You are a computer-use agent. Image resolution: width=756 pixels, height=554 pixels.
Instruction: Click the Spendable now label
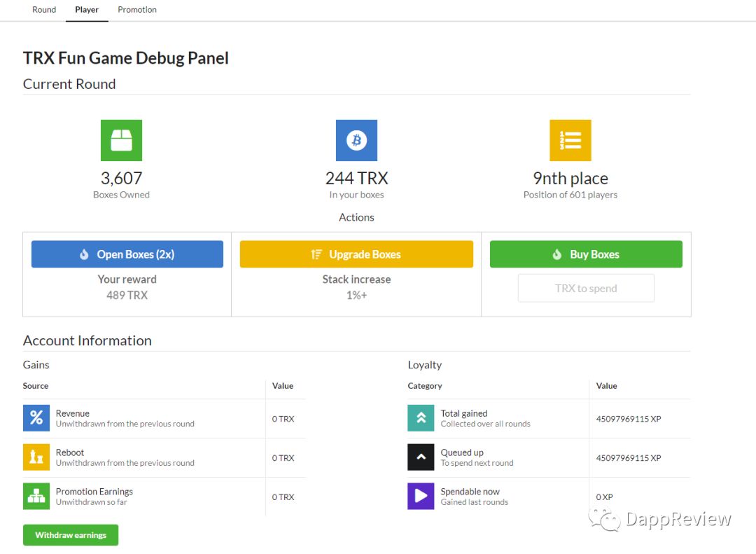coord(470,491)
